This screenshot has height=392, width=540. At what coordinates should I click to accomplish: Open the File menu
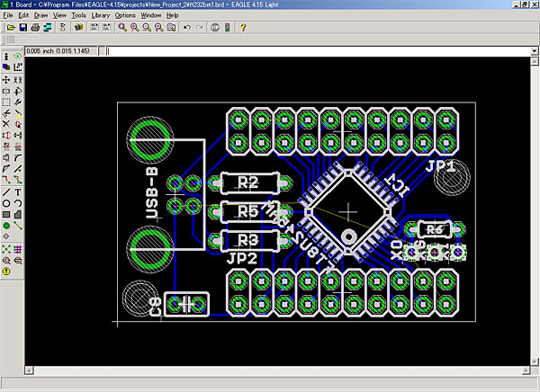tap(8, 15)
